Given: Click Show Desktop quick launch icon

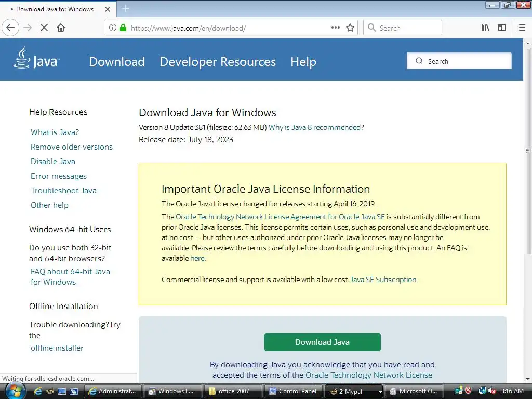Looking at the screenshot, I should click(x=62, y=391).
